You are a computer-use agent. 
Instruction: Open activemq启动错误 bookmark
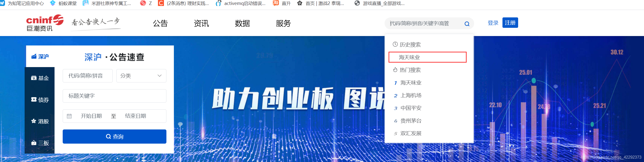pos(240,3)
